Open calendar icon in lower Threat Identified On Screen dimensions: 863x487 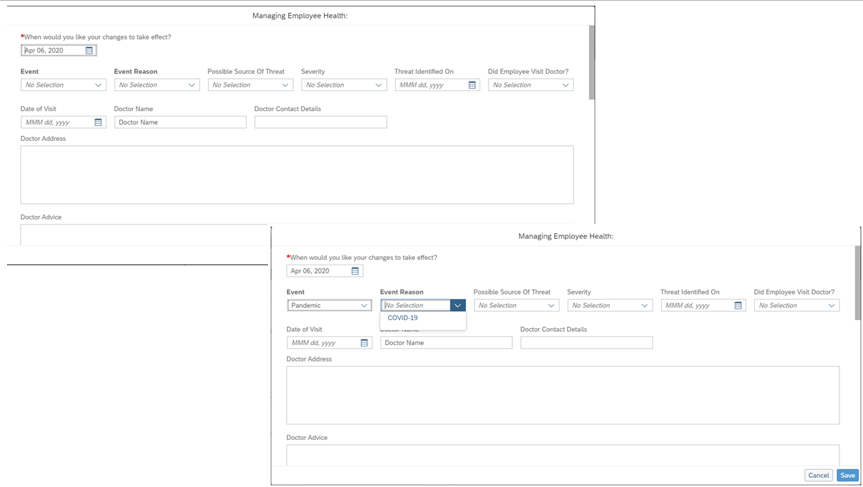738,305
